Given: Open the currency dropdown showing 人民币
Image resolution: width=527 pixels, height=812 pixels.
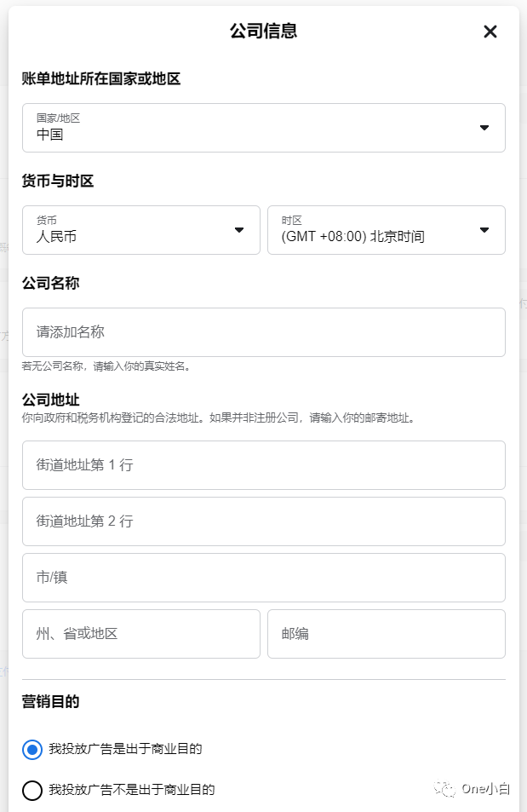Looking at the screenshot, I should (140, 230).
